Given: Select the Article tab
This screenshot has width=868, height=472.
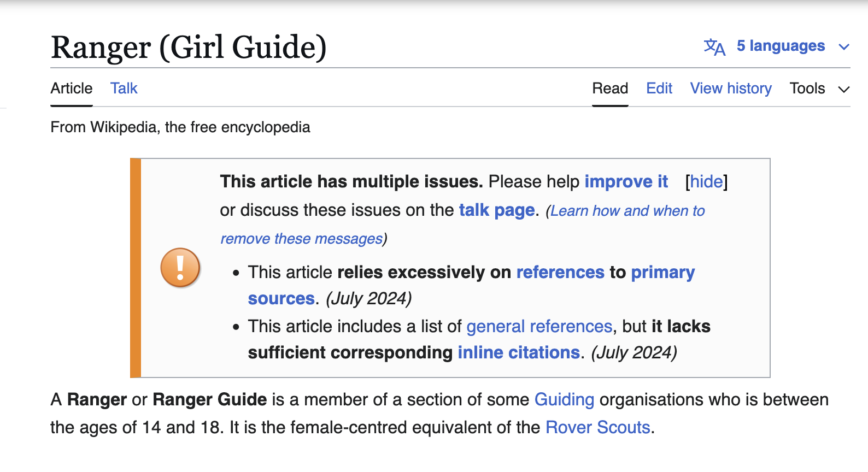Looking at the screenshot, I should pyautogui.click(x=72, y=88).
